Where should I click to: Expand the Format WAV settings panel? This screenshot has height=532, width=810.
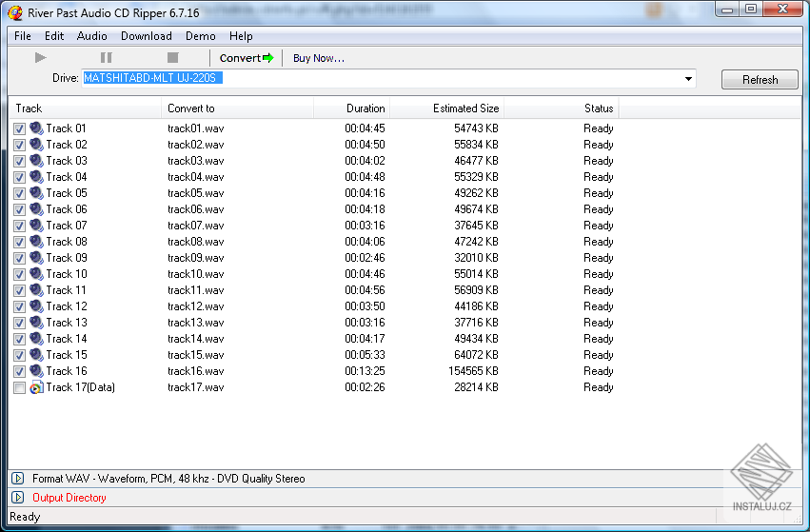pos(17,479)
